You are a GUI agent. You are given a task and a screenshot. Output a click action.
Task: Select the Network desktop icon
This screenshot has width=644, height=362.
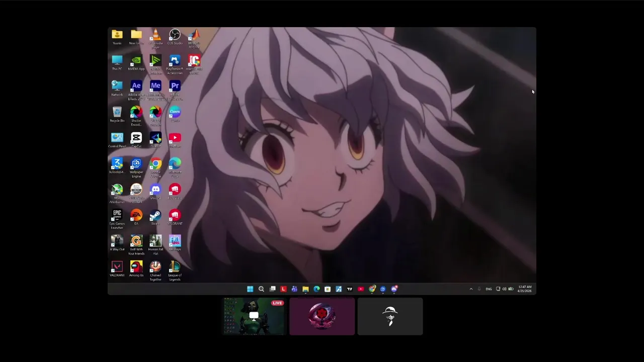pyautogui.click(x=117, y=89)
